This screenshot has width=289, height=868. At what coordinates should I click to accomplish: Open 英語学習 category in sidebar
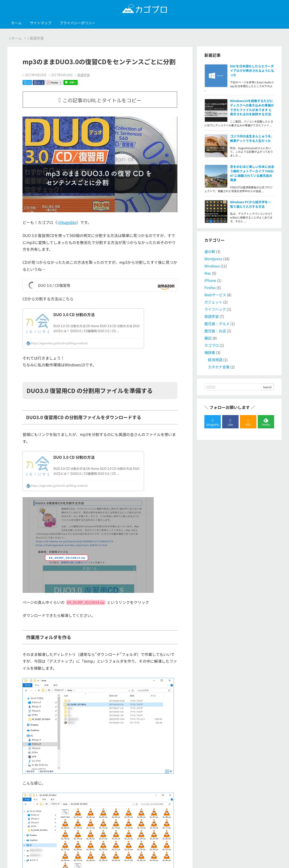click(211, 317)
